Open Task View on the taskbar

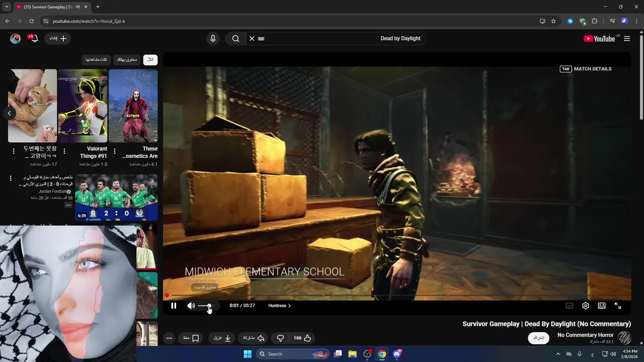point(338,354)
